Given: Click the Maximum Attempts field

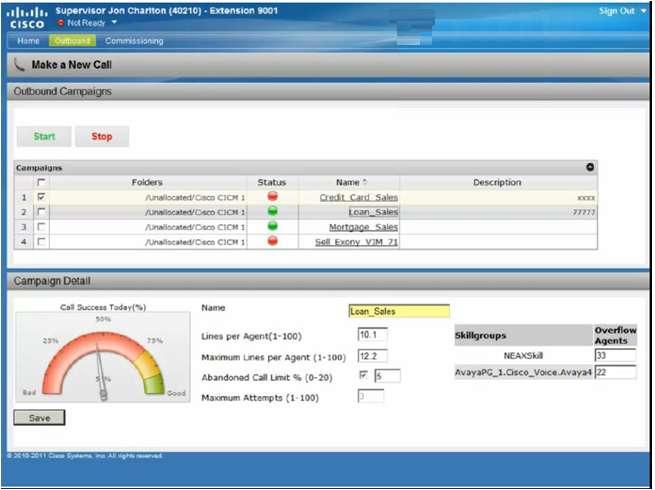Looking at the screenshot, I should pos(371,396).
